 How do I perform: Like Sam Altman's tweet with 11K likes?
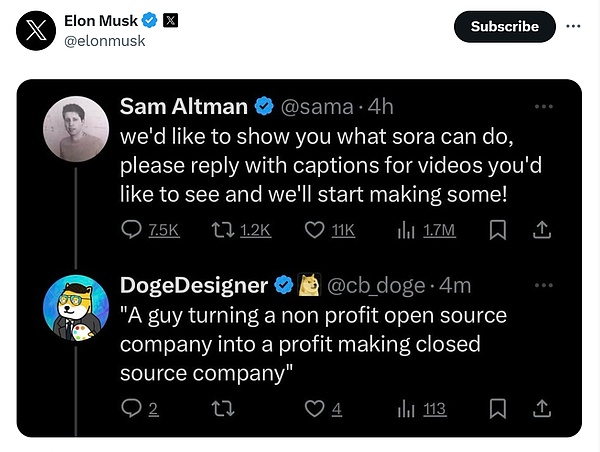pos(315,230)
